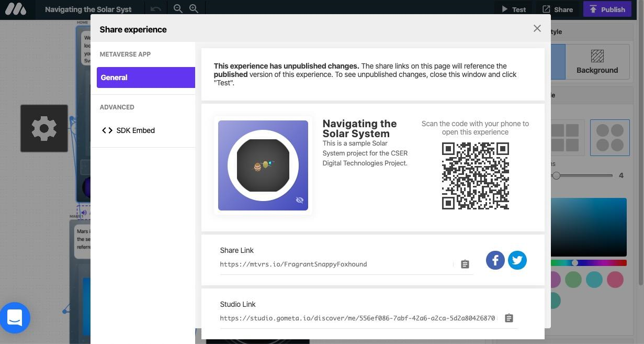This screenshot has width=644, height=344.
Task: Choose the circles button shape layout
Action: click(610, 138)
